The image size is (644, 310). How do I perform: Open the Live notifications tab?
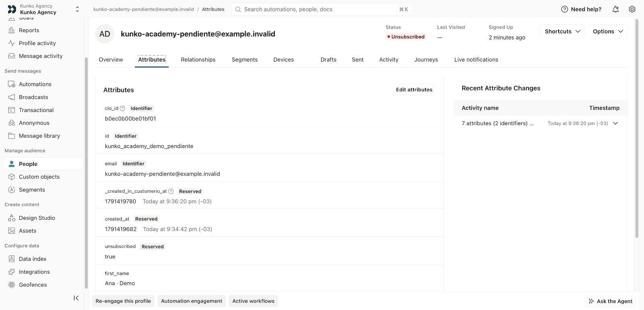[476, 60]
